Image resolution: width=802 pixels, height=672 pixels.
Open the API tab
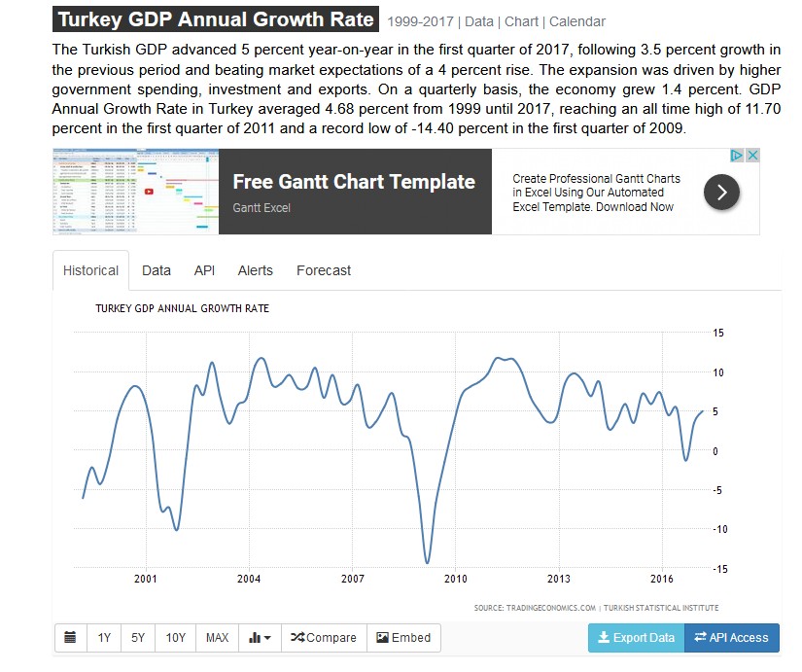[x=204, y=270]
